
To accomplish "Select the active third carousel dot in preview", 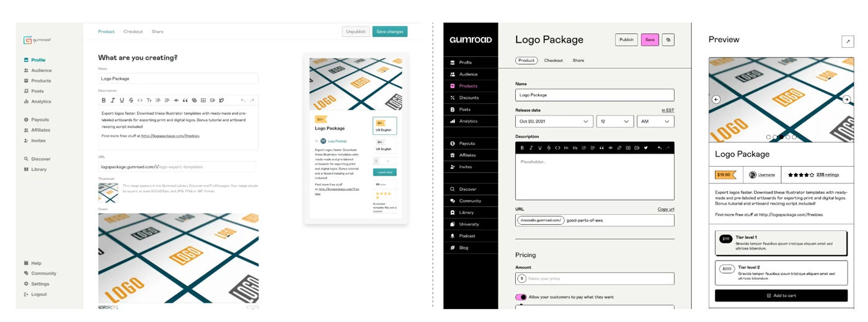I will pyautogui.click(x=781, y=137).
